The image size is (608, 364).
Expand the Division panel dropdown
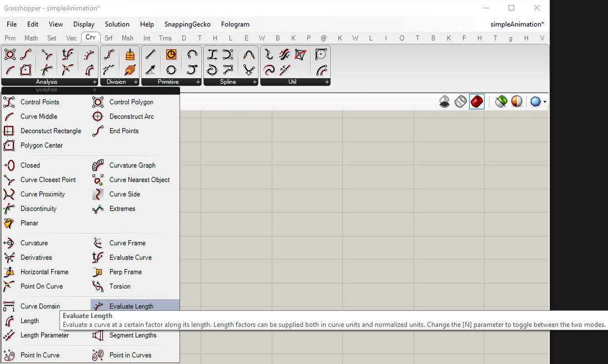coord(135,82)
